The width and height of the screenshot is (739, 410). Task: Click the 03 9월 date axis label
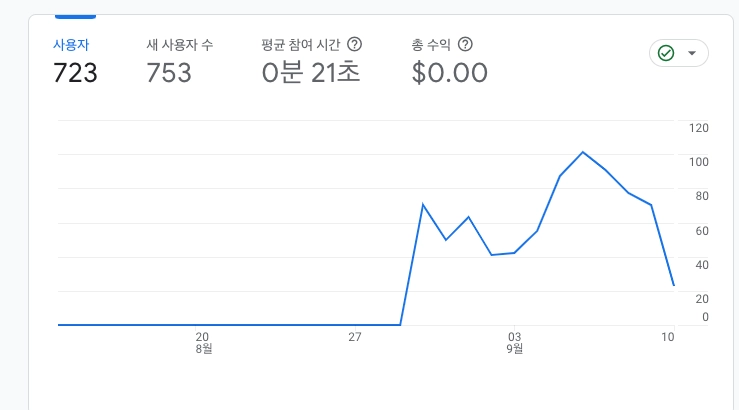(514, 343)
